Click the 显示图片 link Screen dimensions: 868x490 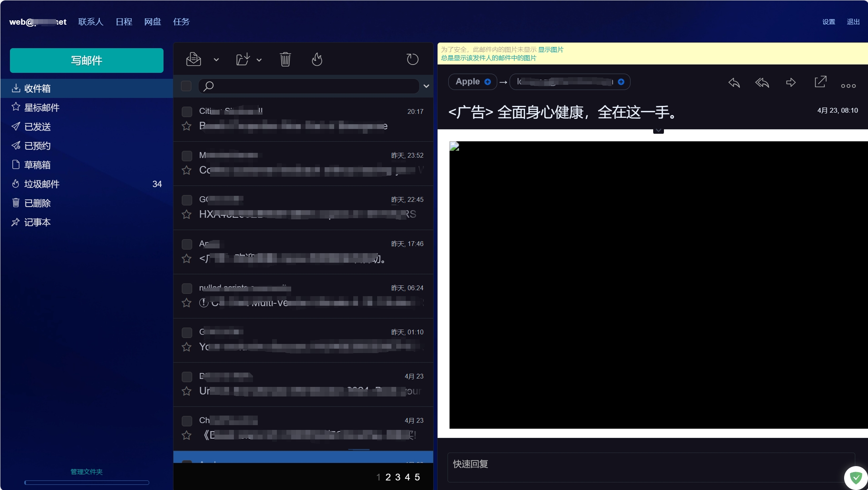click(x=551, y=50)
